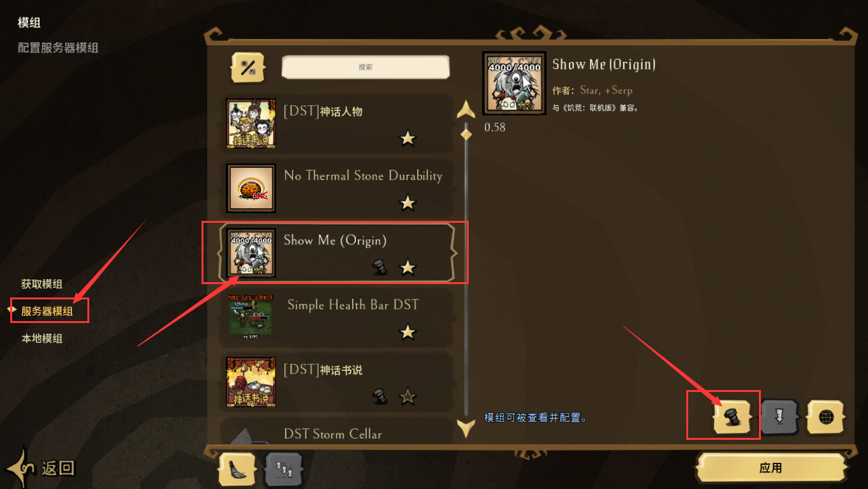Switch to 本地模组 tab
Screen dimensions: 868x489
pos(42,338)
